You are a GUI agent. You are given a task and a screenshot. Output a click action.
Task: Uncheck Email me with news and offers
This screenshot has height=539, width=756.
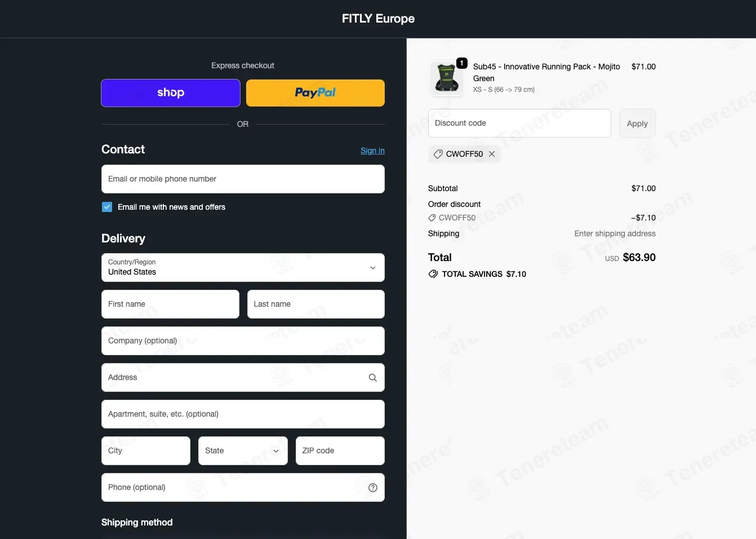point(107,207)
